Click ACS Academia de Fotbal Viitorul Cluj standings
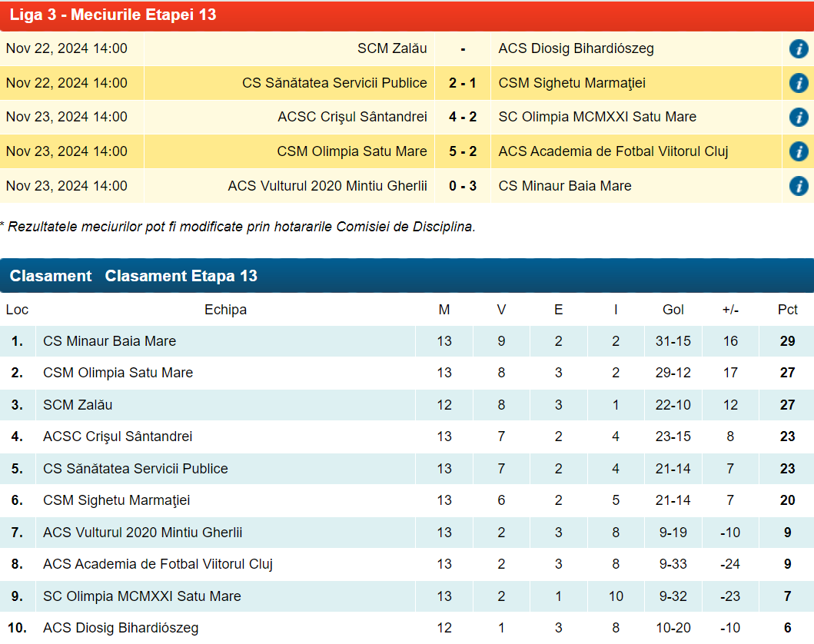814x644 pixels. (158, 565)
